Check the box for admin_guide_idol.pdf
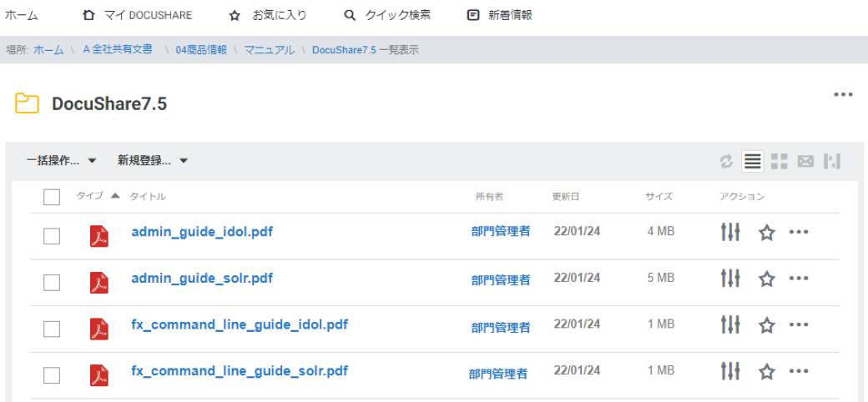868x402 pixels. [x=52, y=237]
